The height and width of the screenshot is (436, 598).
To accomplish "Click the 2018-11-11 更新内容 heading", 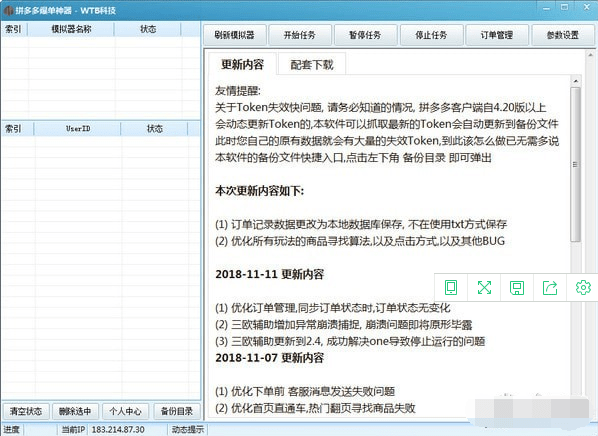I will [x=269, y=274].
